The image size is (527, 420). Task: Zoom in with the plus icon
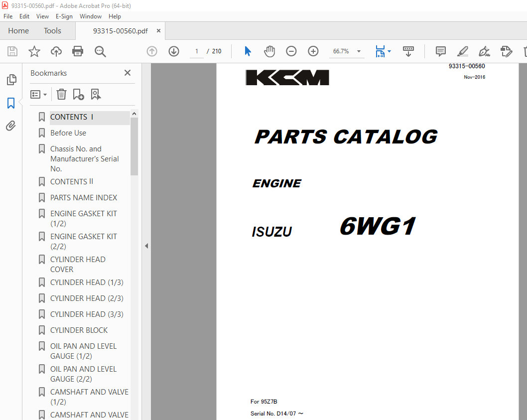(x=313, y=51)
